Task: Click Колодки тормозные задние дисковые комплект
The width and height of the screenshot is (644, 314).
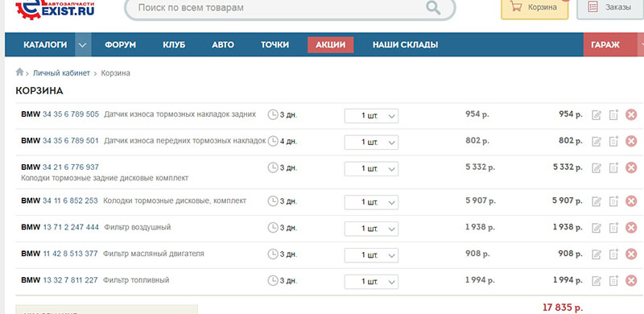Action: pos(105,178)
